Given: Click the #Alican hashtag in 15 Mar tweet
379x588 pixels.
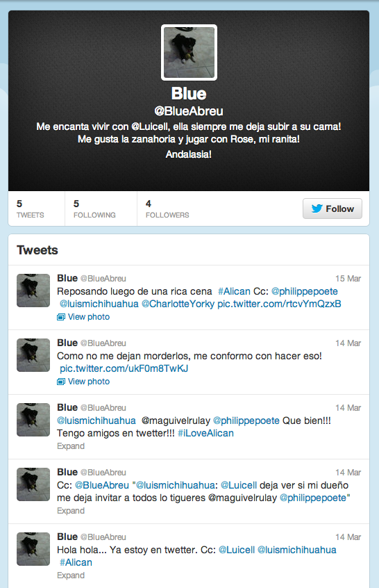Looking at the screenshot, I should [234, 291].
